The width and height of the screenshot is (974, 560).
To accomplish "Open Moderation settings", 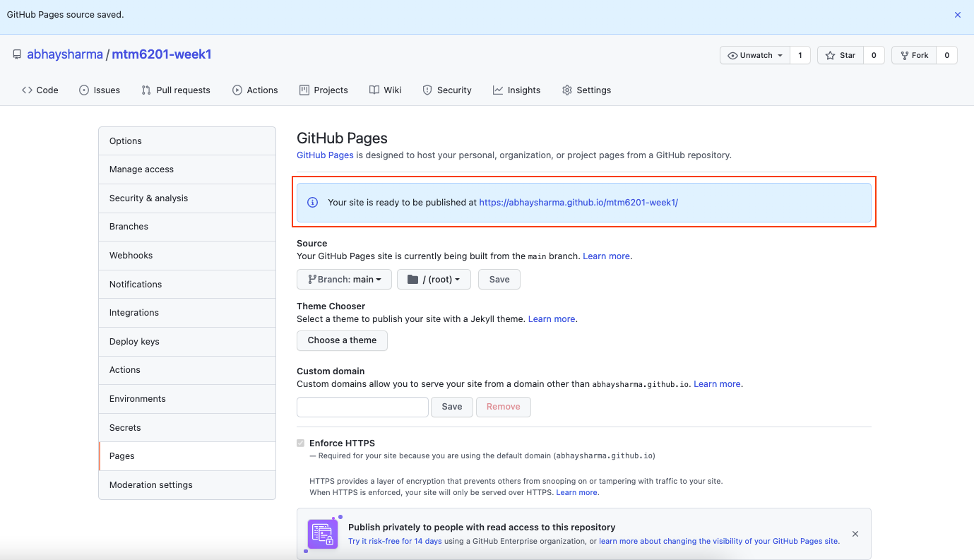I will coord(187,485).
